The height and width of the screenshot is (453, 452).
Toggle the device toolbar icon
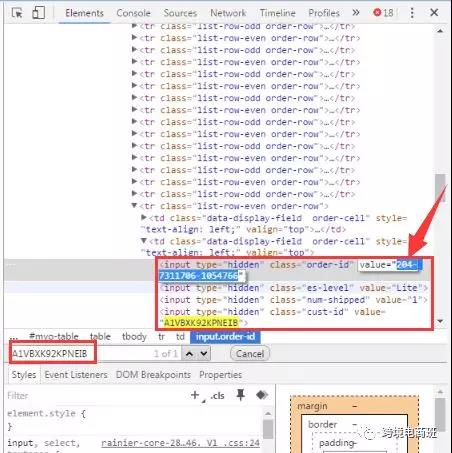(38, 13)
